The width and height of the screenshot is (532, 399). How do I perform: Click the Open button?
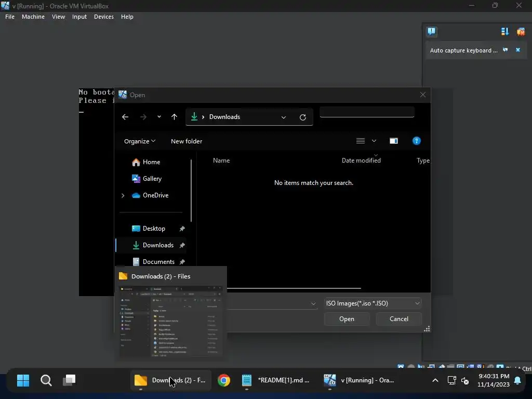347,319
